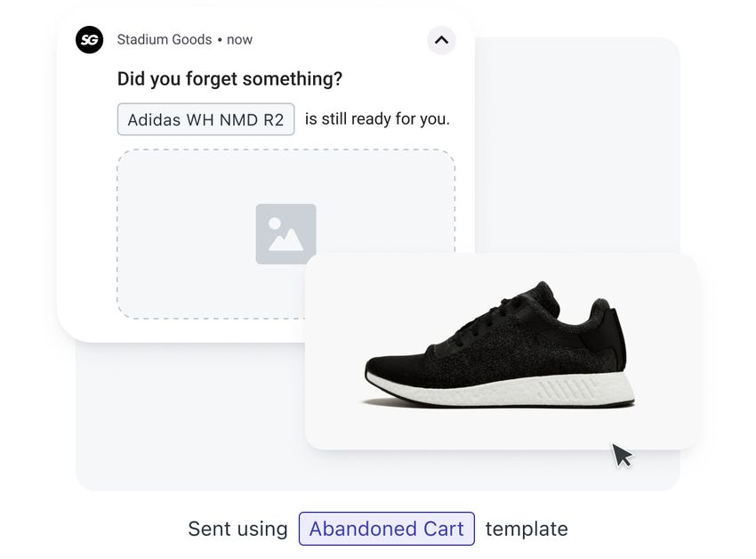The height and width of the screenshot is (559, 756).
Task: Click the 'Did you forget something?' headline
Action: 229,78
